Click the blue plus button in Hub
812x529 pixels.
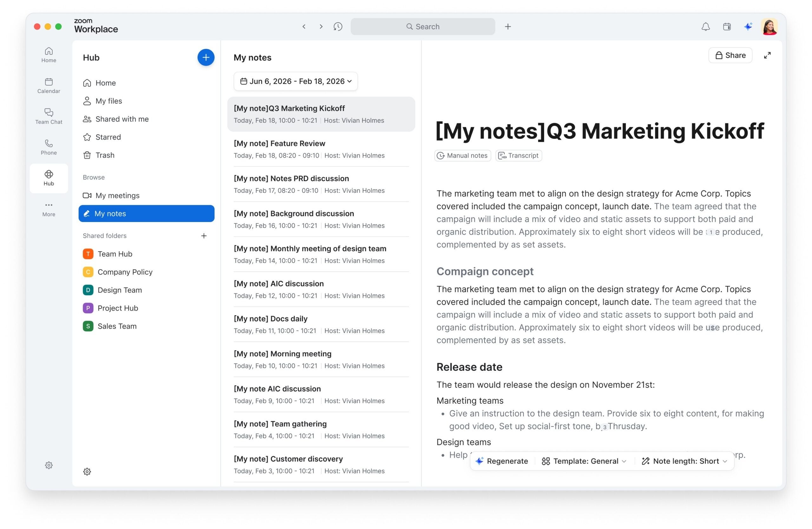(206, 57)
